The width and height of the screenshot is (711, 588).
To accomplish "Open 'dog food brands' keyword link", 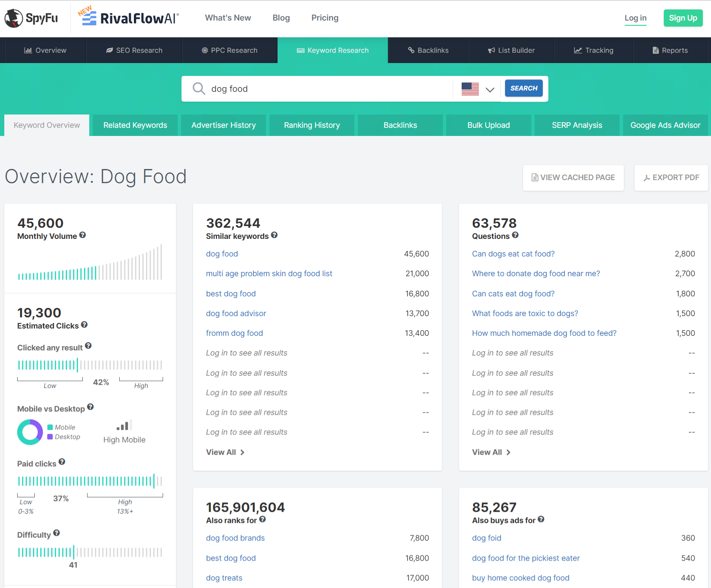I will [235, 538].
